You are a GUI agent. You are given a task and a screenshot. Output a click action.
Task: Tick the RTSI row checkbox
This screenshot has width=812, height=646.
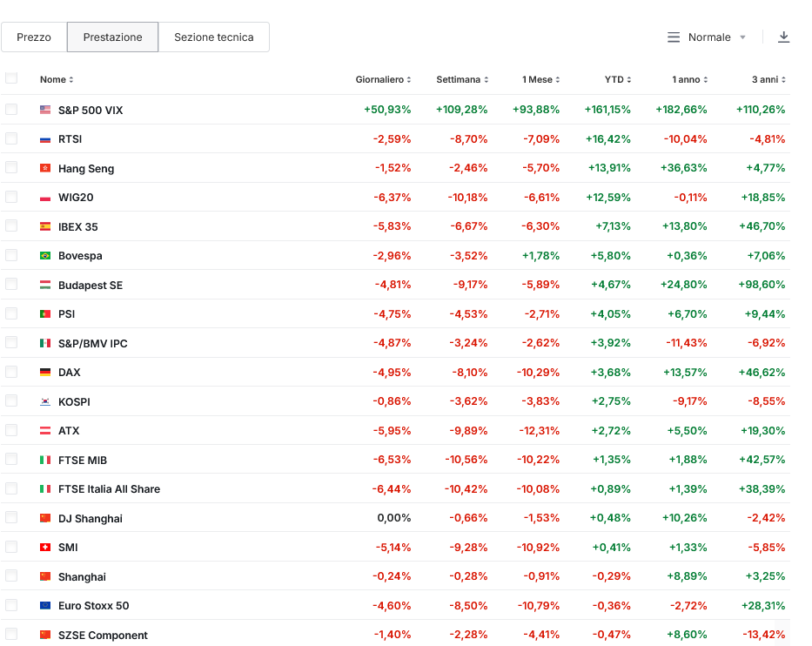click(11, 138)
